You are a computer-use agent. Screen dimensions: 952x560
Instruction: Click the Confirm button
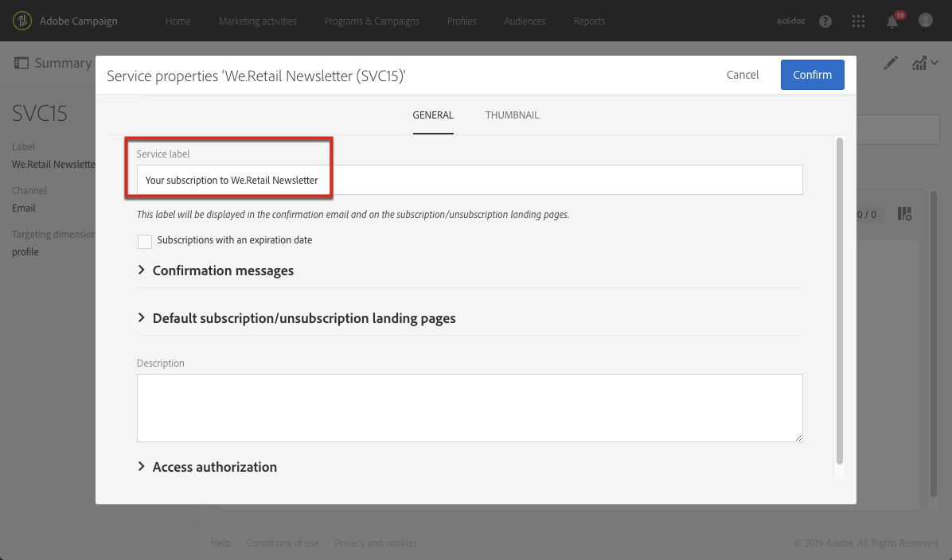coord(813,75)
